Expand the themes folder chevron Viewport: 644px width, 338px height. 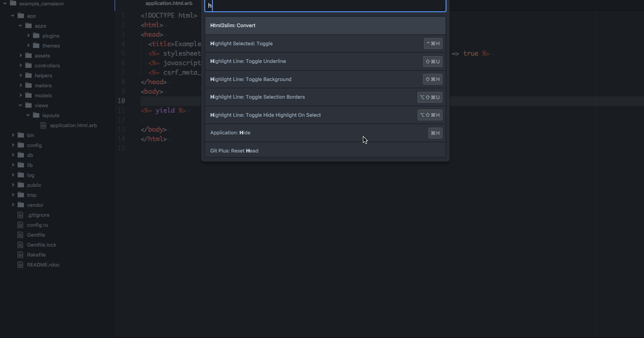28,46
